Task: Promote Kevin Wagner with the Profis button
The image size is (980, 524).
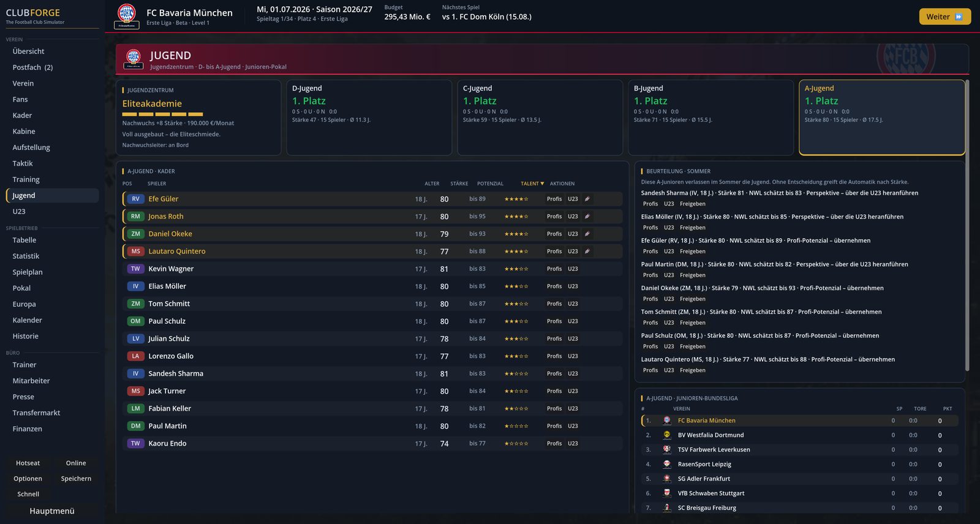Action: (554, 269)
